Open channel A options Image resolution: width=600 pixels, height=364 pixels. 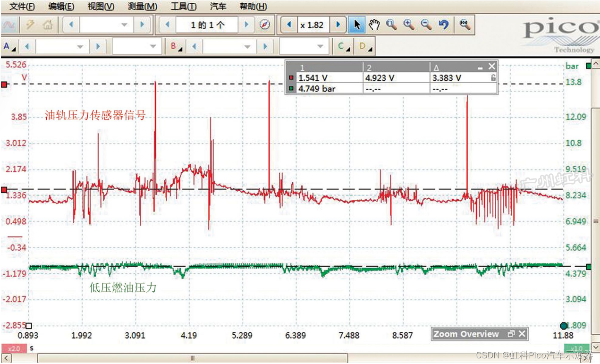pyautogui.click(x=9, y=46)
